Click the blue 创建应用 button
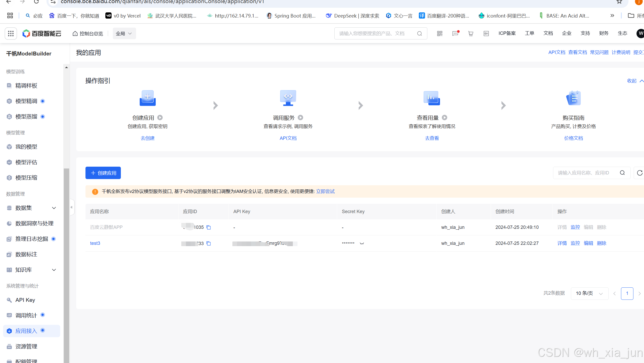The height and width of the screenshot is (363, 644). coord(103,173)
